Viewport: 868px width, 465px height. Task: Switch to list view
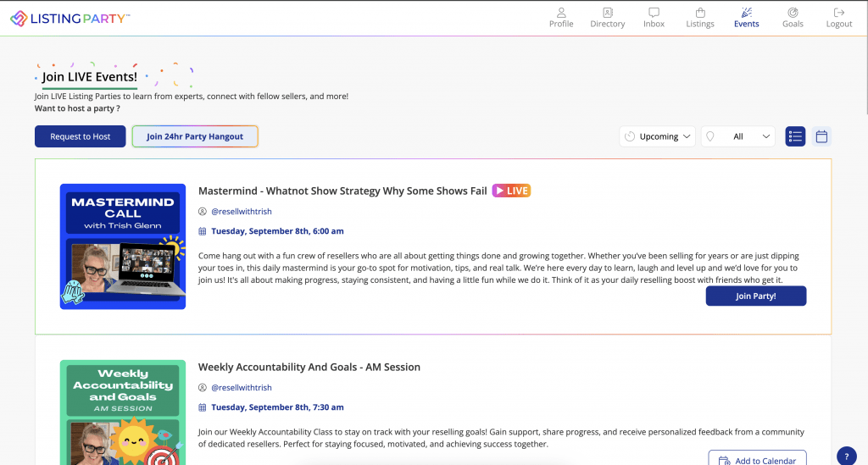795,136
